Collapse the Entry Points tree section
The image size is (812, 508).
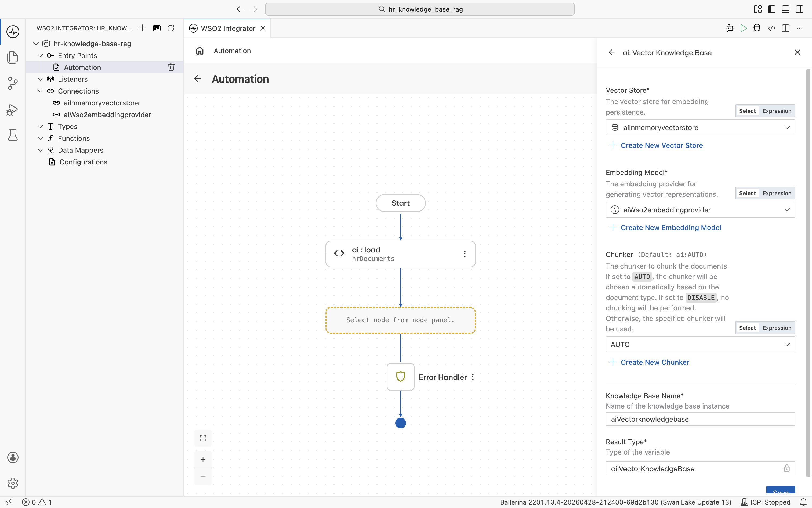[40, 55]
